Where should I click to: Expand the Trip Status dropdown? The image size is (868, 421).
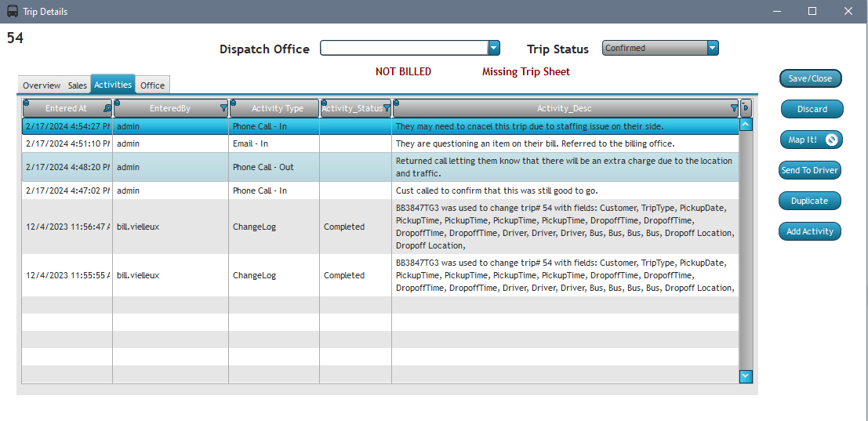[x=712, y=49]
